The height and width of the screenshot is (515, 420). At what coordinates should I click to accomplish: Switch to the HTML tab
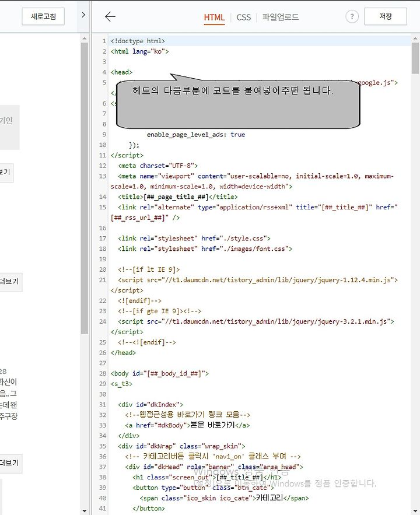click(x=214, y=17)
